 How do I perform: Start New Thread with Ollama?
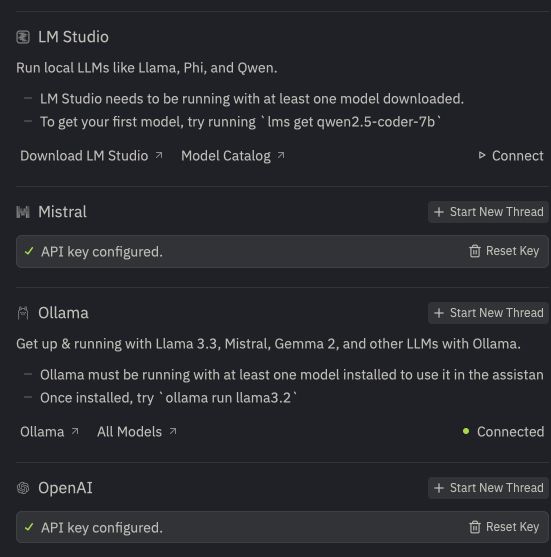[488, 313]
